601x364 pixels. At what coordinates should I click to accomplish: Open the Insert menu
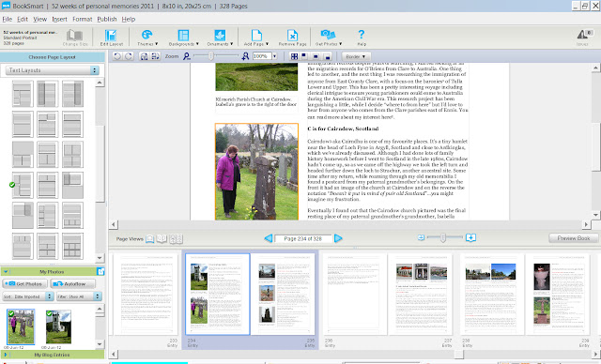pos(59,19)
